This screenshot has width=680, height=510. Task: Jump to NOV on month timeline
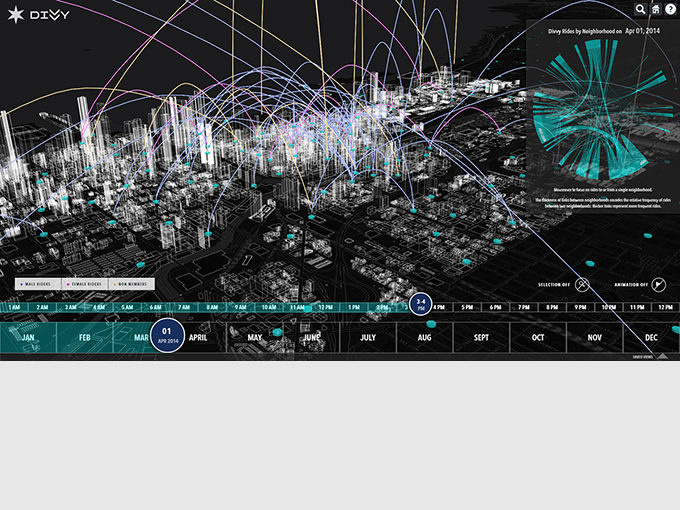595,337
